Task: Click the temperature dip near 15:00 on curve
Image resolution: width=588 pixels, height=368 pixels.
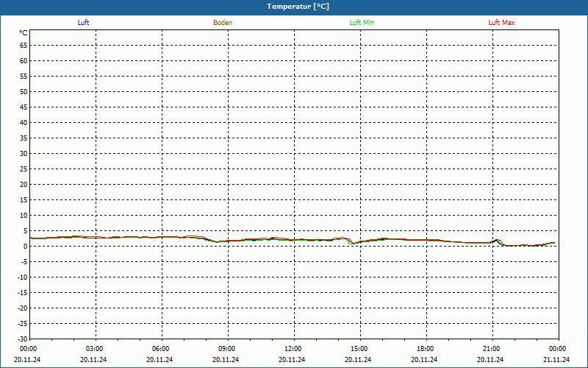Action: (353, 244)
